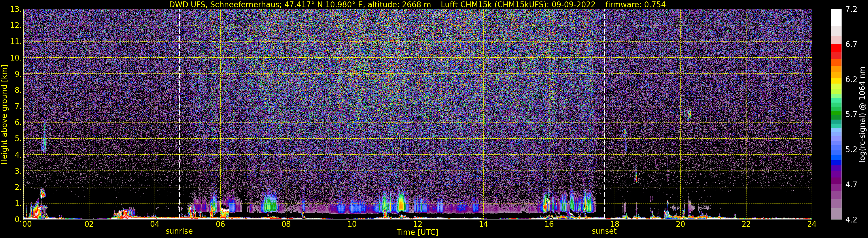The height and width of the screenshot is (238, 868).
Task: Click the colorbar tick value 7.2
Action: [852, 10]
